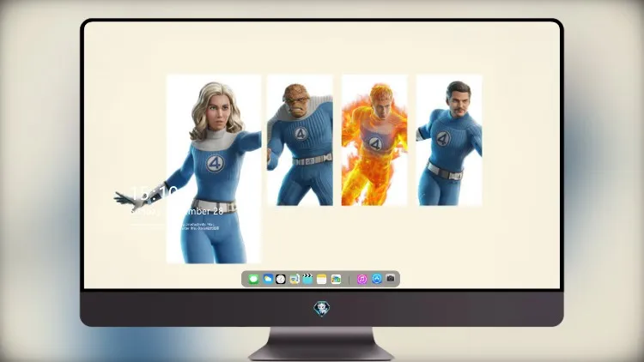644x362 pixels.
Task: Launch the Weather app from the dock
Action: pos(268,279)
